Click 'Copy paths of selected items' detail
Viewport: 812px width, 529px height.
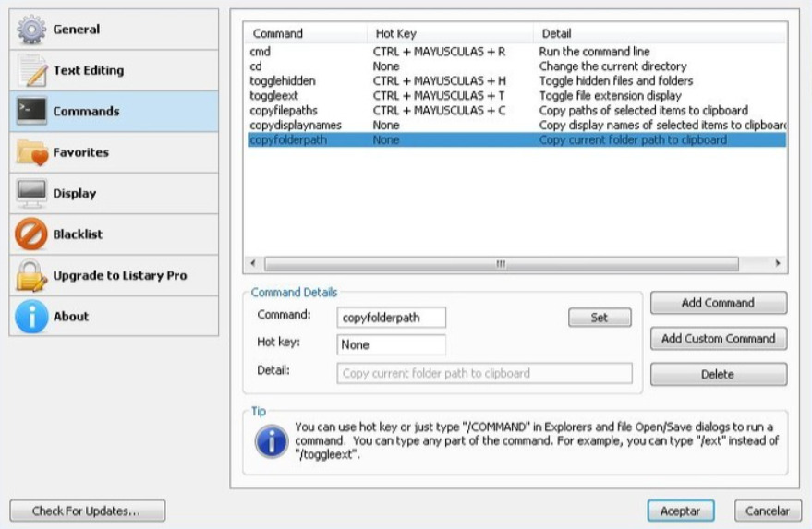644,111
